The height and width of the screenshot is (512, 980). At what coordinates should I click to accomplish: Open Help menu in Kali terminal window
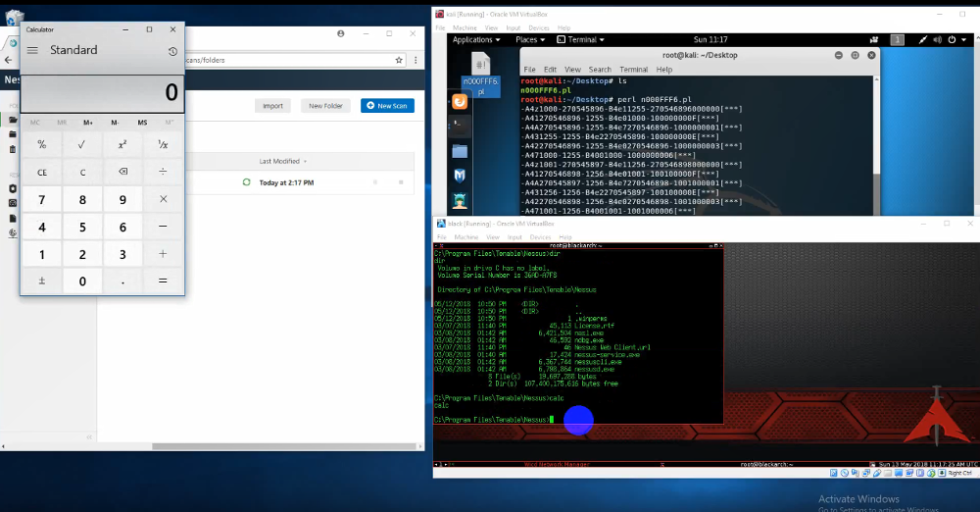coord(663,70)
